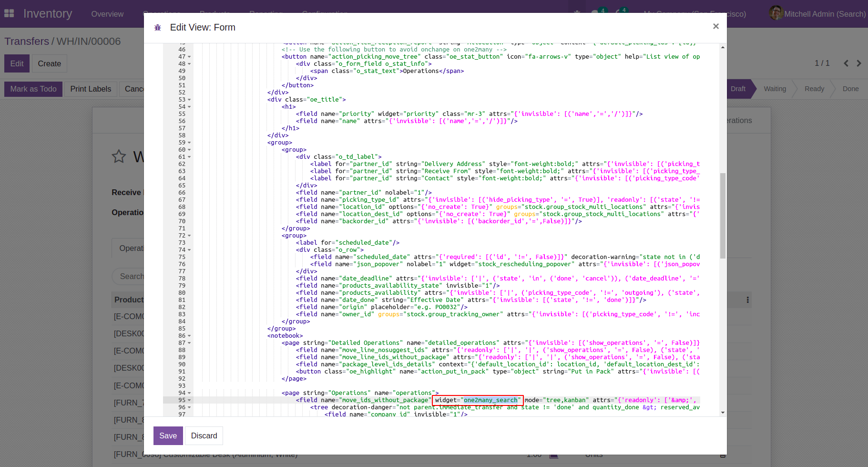Save the edited form view
868x467 pixels.
pos(168,436)
